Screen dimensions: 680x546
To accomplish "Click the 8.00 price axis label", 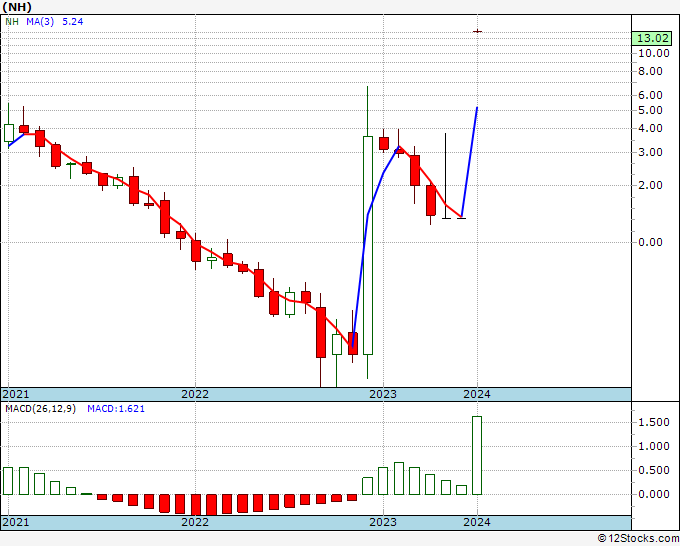I will 650,71.
